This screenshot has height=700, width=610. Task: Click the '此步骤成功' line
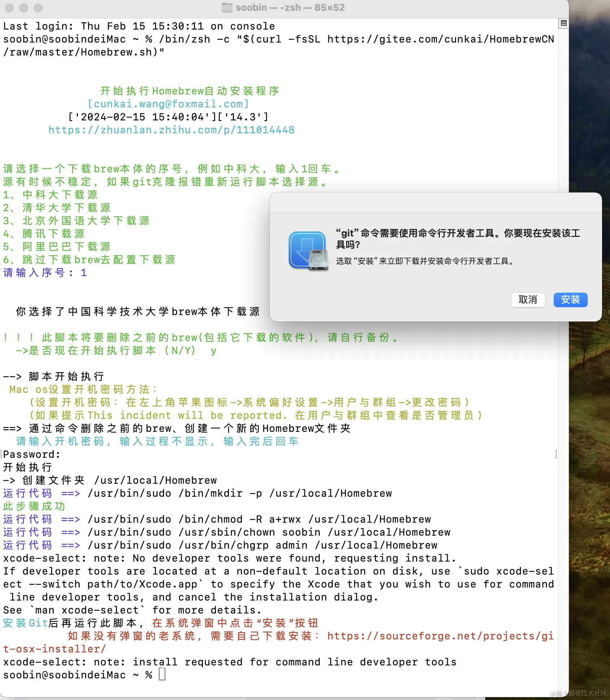pyautogui.click(x=34, y=506)
